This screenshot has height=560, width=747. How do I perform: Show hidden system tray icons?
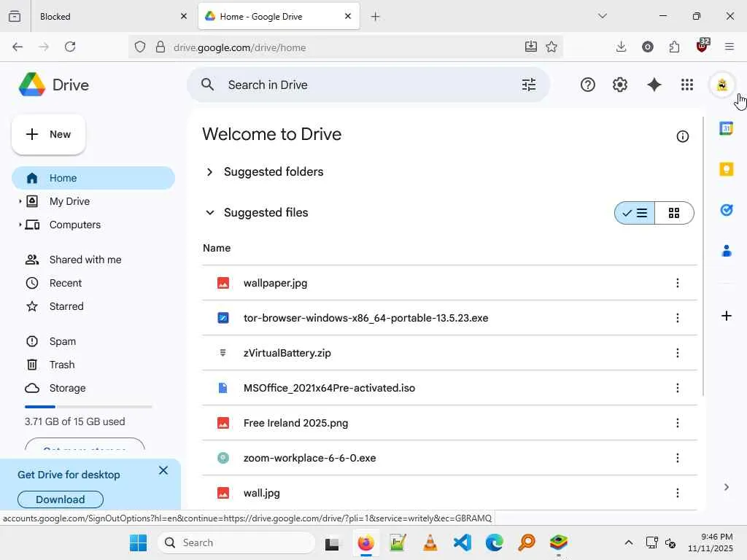[x=628, y=542]
